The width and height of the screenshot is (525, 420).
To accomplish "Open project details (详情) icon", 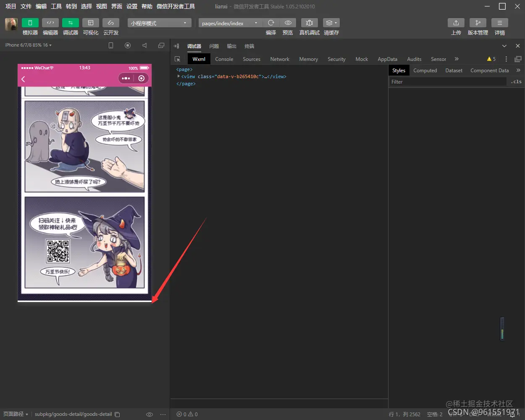I will coord(500,23).
